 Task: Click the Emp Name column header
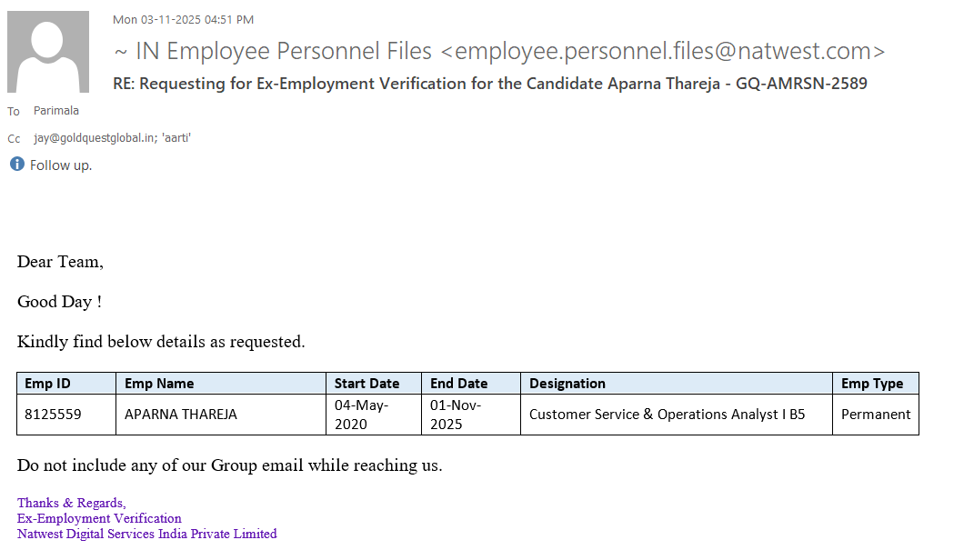click(x=159, y=384)
